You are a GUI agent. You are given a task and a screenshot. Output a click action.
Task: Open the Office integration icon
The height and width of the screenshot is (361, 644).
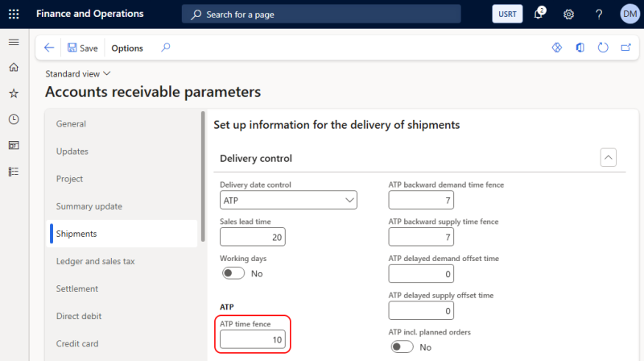pyautogui.click(x=580, y=48)
